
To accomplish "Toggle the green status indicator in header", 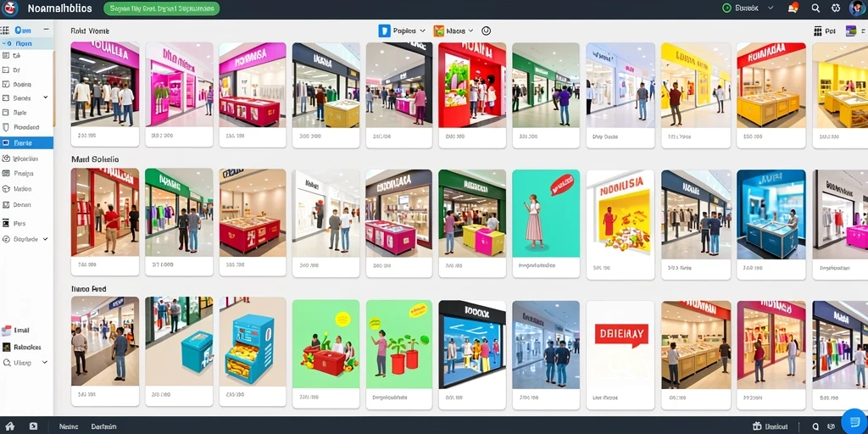I will [x=726, y=8].
